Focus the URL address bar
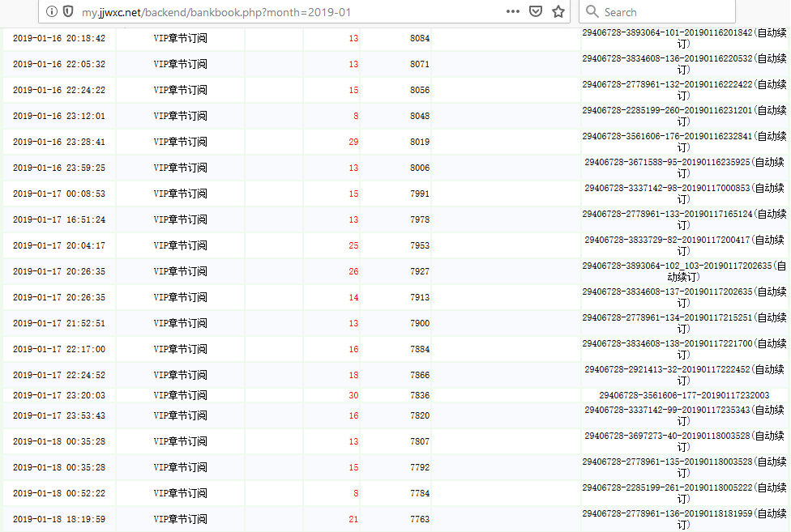791x532 pixels. tap(304, 11)
